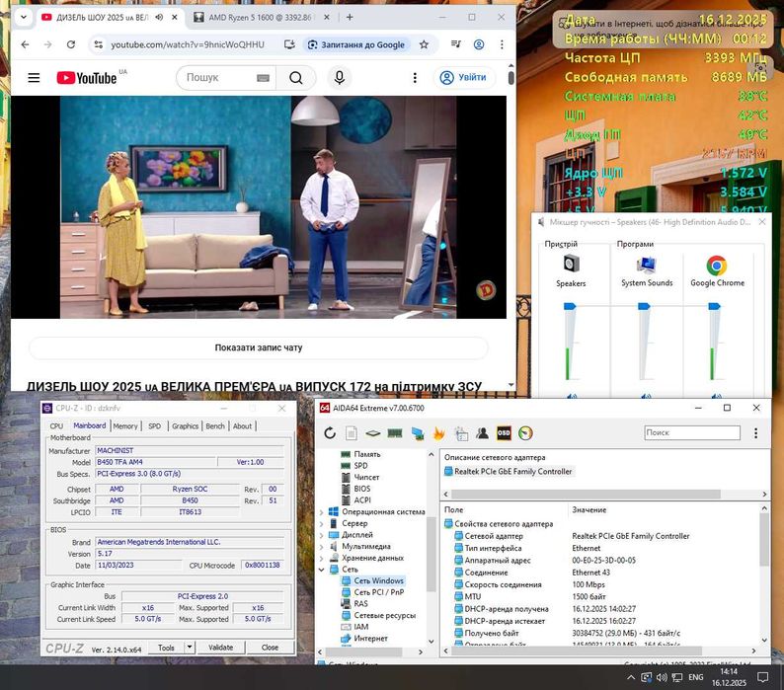Click Показати запис чату button

pos(259,347)
